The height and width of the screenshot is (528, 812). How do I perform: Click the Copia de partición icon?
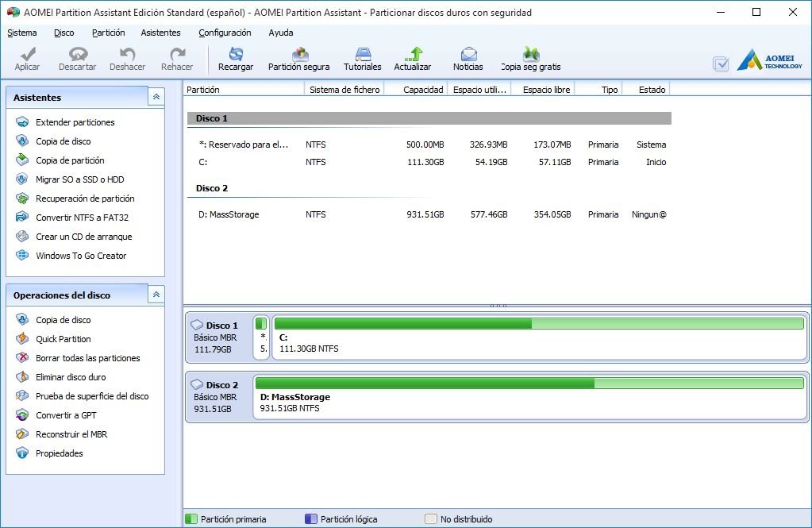pyautogui.click(x=22, y=160)
